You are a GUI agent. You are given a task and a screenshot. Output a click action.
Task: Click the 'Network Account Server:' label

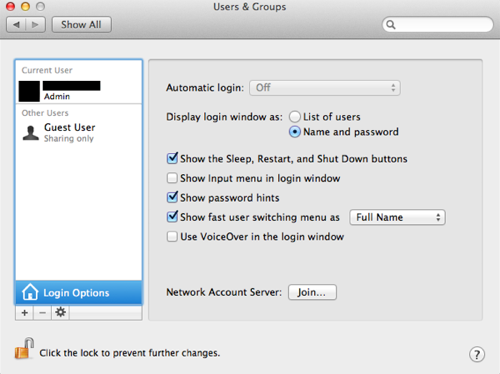point(224,292)
